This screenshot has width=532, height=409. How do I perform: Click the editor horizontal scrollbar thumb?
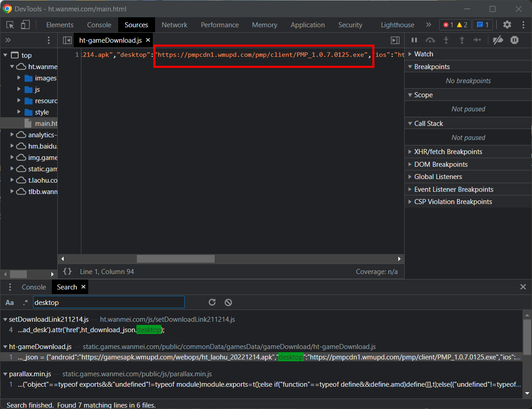(x=176, y=259)
